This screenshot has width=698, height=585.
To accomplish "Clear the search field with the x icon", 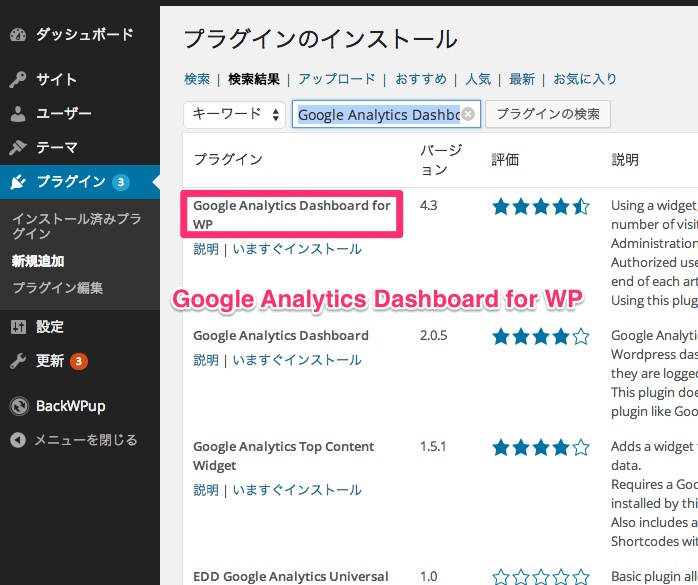I will (x=468, y=114).
